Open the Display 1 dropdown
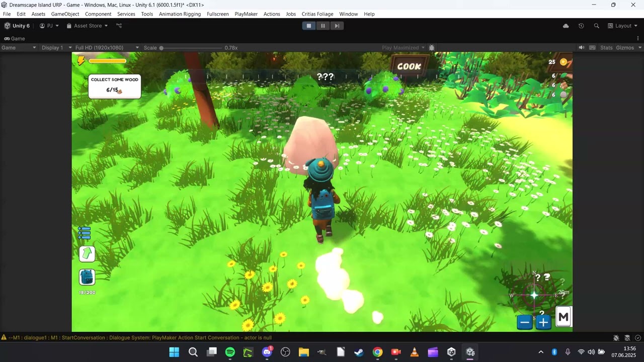Image resolution: width=644 pixels, height=362 pixels. pyautogui.click(x=56, y=48)
